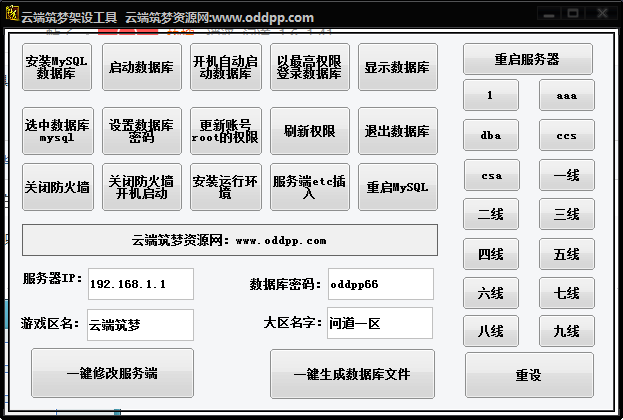Focus the 游戏区名 input field
This screenshot has width=623, height=420.
click(x=140, y=325)
